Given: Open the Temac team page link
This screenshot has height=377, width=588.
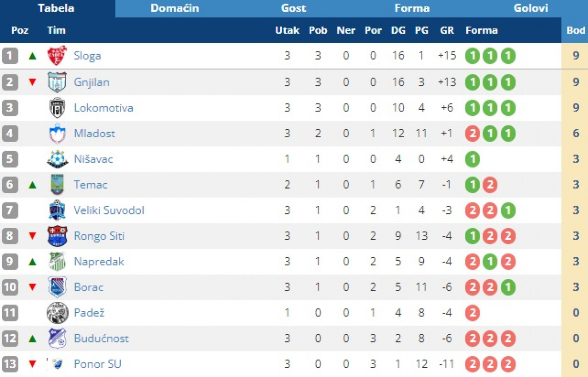Looking at the screenshot, I should tap(90, 185).
